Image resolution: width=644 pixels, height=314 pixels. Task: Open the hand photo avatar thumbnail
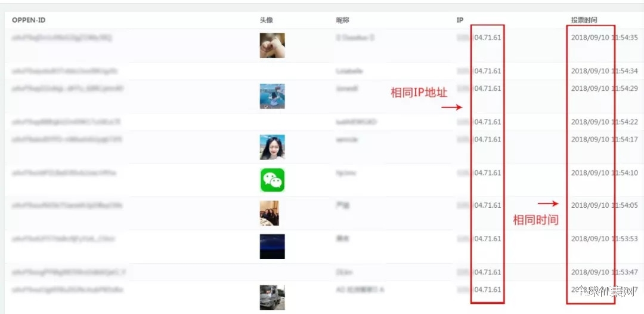pos(273,45)
